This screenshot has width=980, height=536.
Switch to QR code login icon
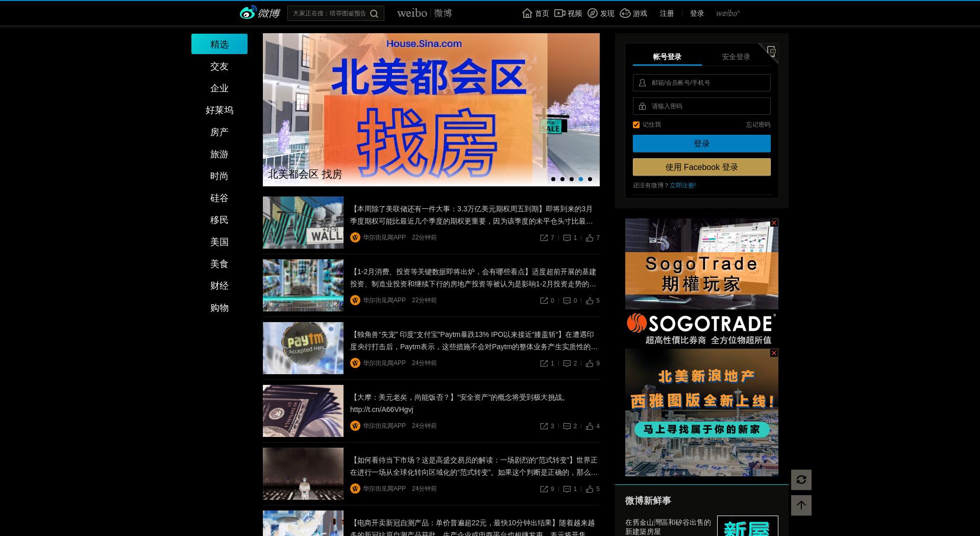771,51
